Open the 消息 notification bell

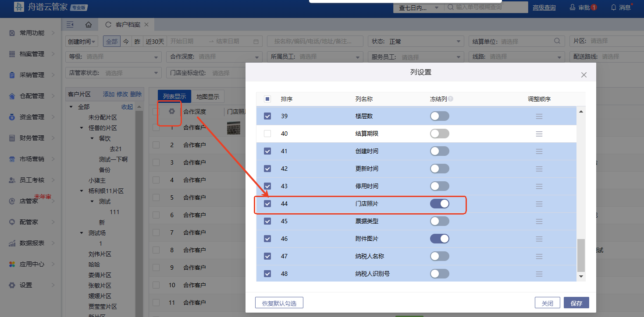(614, 7)
